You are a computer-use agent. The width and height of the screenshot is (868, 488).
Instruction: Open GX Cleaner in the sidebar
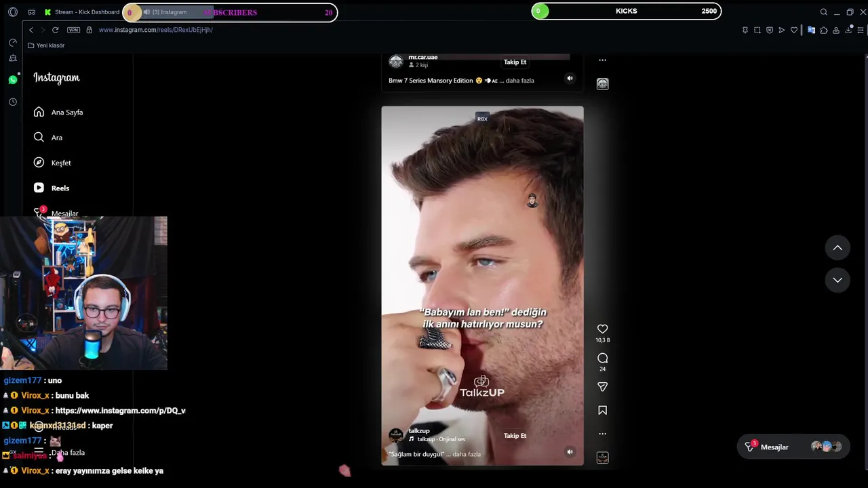pyautogui.click(x=12, y=59)
